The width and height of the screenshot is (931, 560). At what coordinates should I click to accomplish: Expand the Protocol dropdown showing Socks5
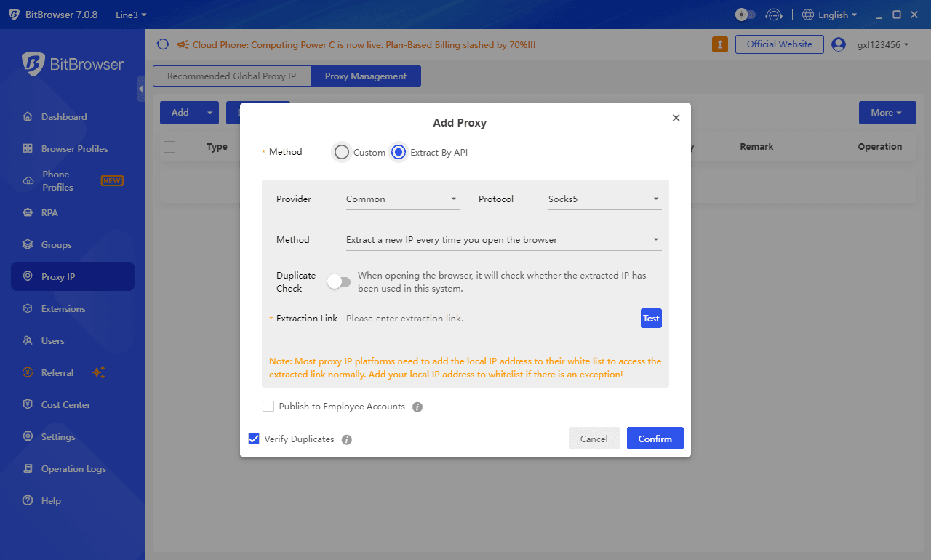(604, 199)
